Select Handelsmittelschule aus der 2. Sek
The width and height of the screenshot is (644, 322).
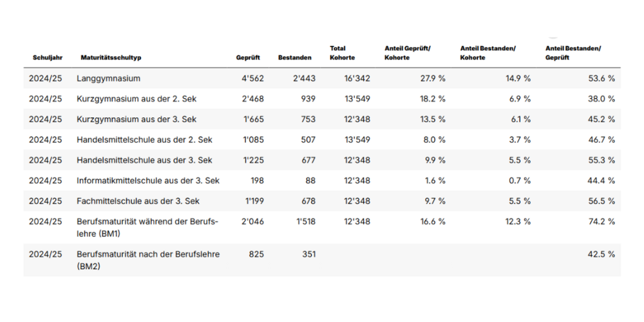(144, 140)
